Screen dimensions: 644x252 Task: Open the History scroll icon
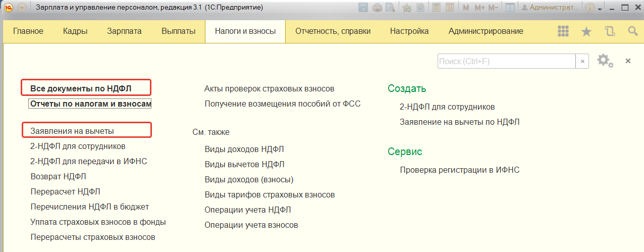tap(610, 31)
